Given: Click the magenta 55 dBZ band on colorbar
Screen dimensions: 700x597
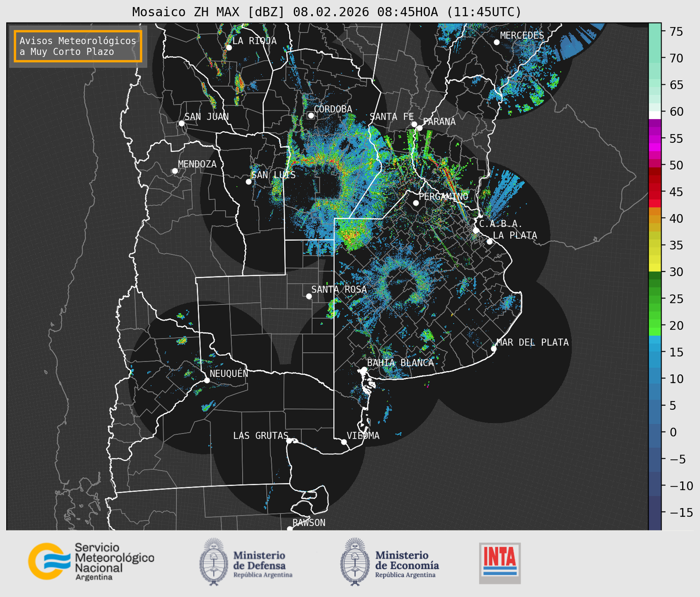Looking at the screenshot, I should pos(654,139).
